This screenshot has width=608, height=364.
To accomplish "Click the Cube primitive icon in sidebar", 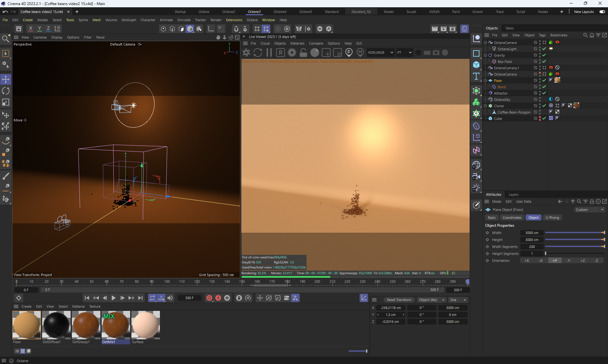I will click(x=476, y=65).
